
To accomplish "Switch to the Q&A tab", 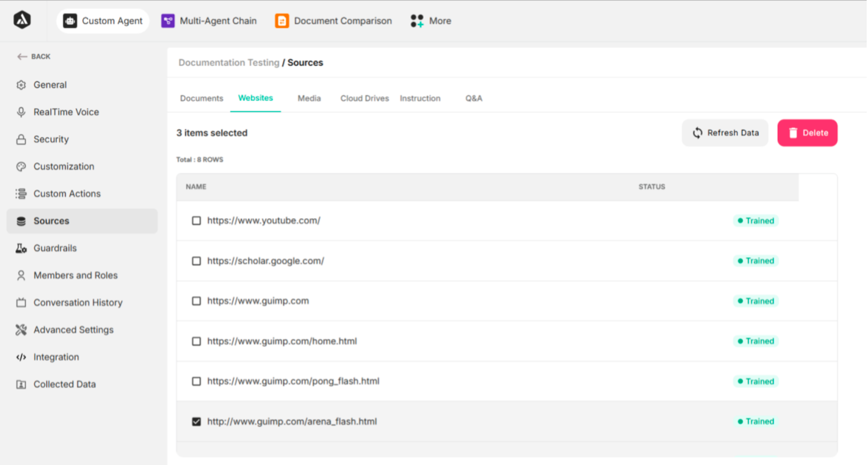I will [x=474, y=98].
